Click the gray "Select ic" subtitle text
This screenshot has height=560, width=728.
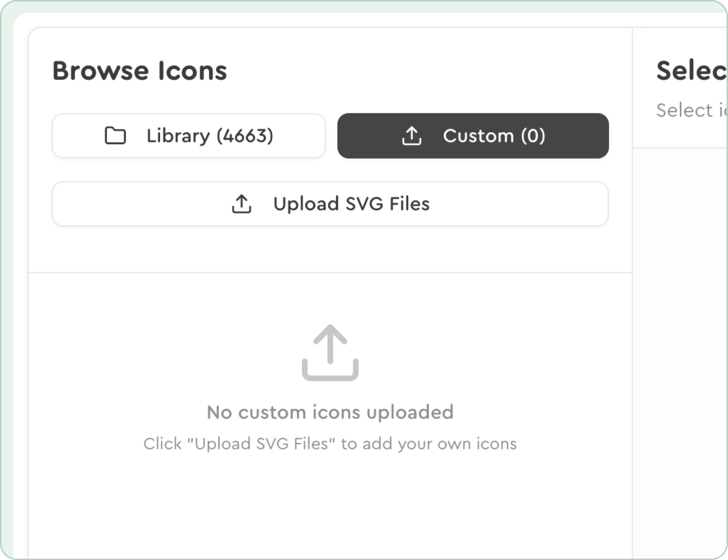coord(691,111)
